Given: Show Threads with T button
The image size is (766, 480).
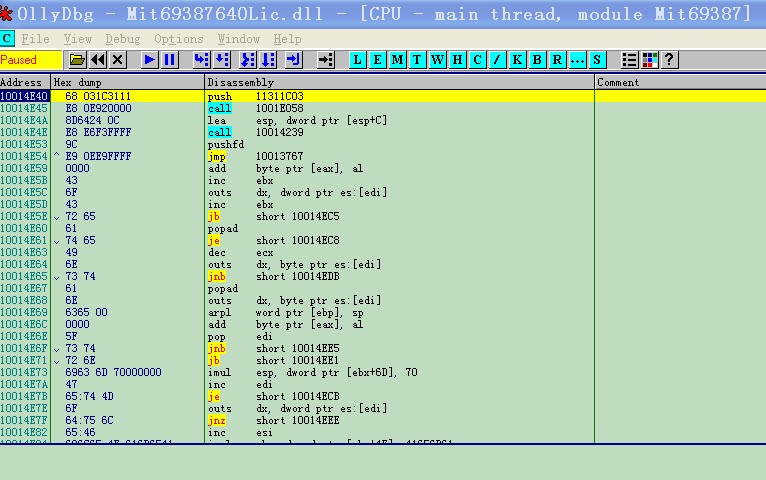Looking at the screenshot, I should coord(417,60).
